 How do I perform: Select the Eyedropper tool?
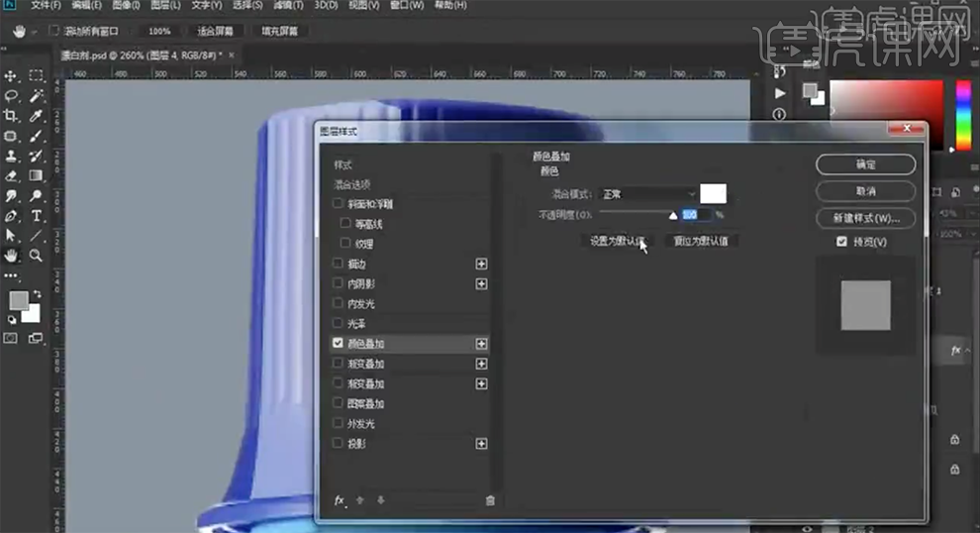click(x=36, y=116)
